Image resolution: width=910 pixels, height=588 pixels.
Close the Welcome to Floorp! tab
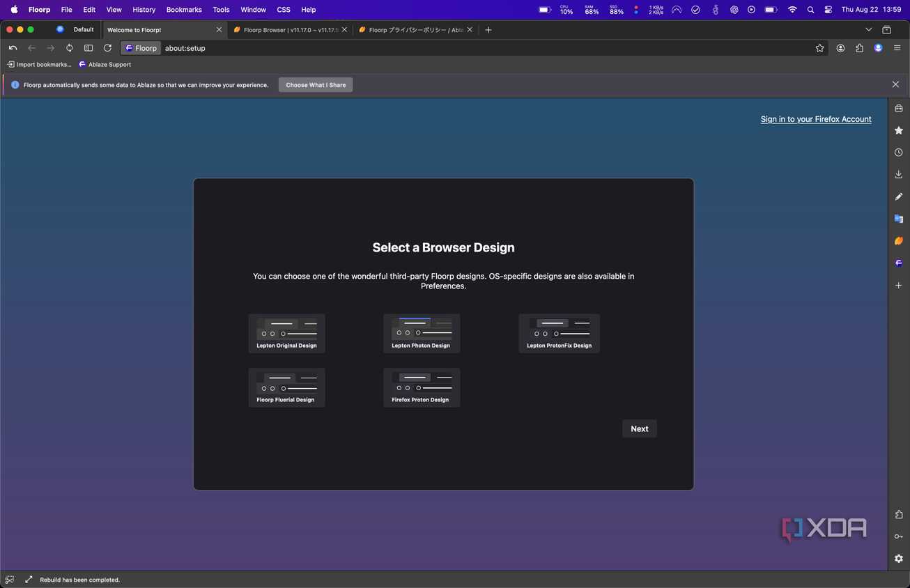click(x=219, y=30)
